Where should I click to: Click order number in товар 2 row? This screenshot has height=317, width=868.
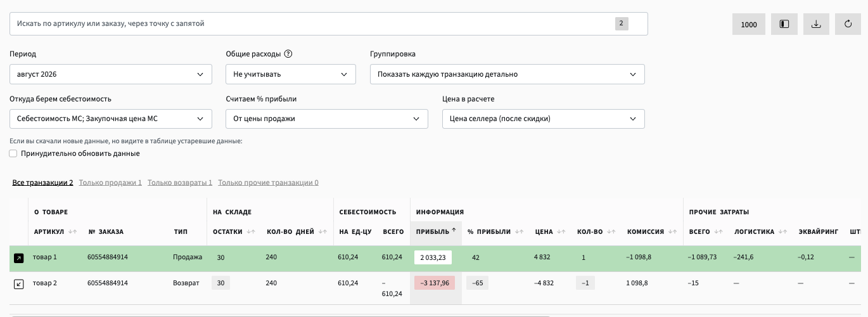[x=108, y=283]
